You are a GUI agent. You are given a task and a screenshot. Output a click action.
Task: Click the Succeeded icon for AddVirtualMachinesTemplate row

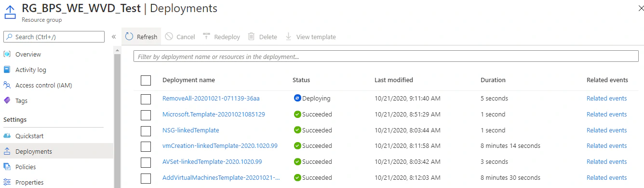pos(297,177)
